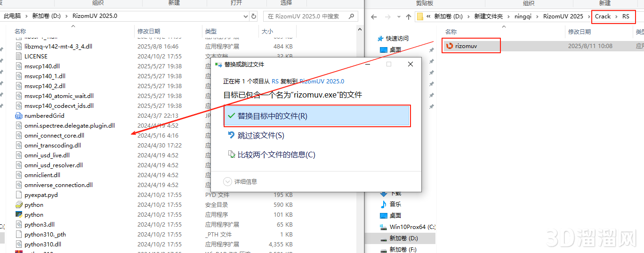The width and height of the screenshot is (644, 253).
Task: Click the rizomuv application file icon
Action: (x=449, y=46)
